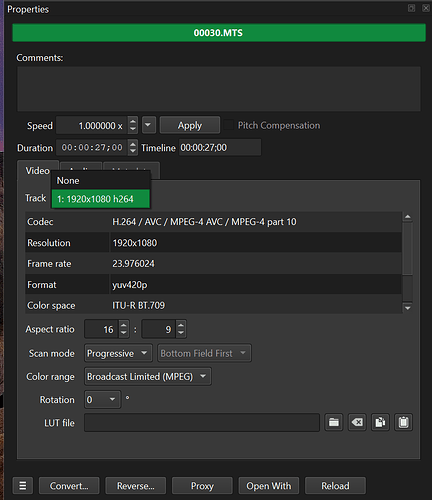Open LUT file browse folder icon
The height and width of the screenshot is (500, 432).
point(334,422)
